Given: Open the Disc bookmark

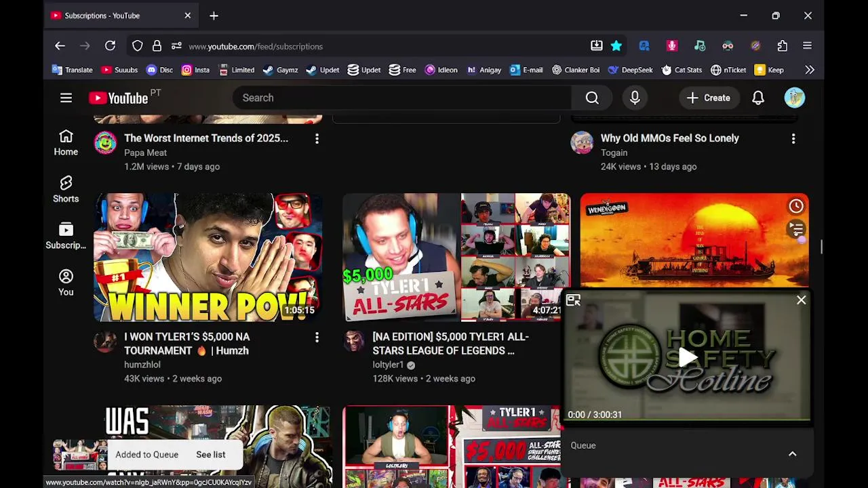Looking at the screenshot, I should pos(160,70).
